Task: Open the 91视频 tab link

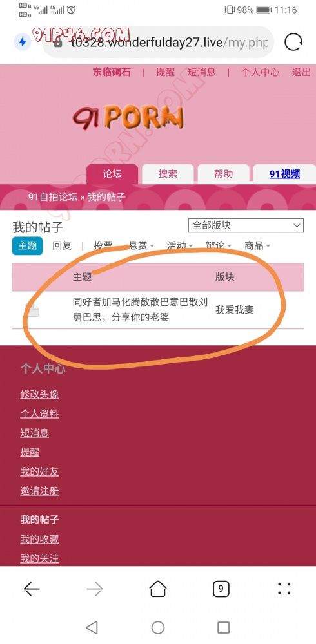Action: coord(285,174)
